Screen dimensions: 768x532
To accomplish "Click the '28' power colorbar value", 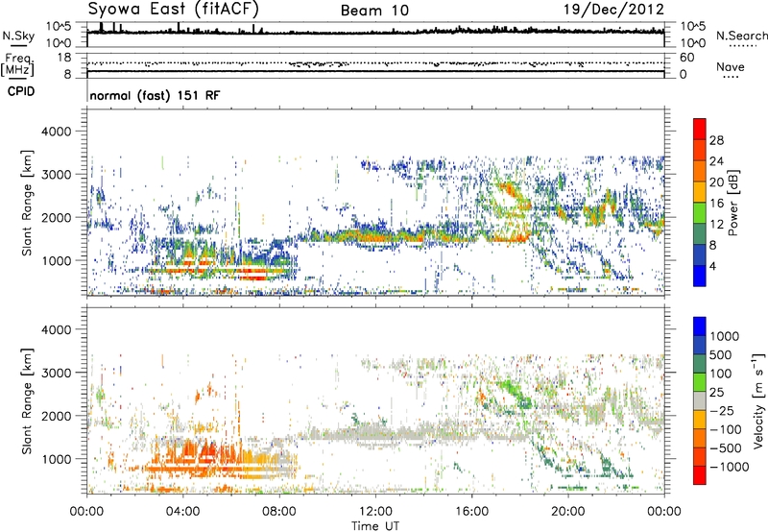I will click(x=716, y=140).
